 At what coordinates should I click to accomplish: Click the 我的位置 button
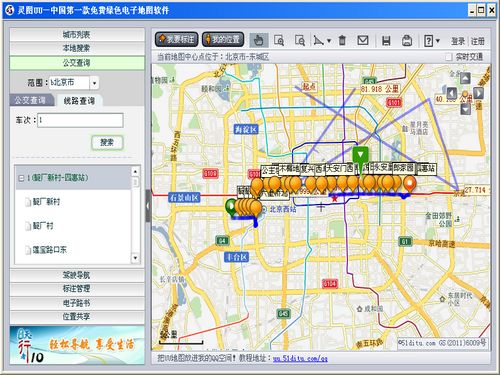point(223,40)
